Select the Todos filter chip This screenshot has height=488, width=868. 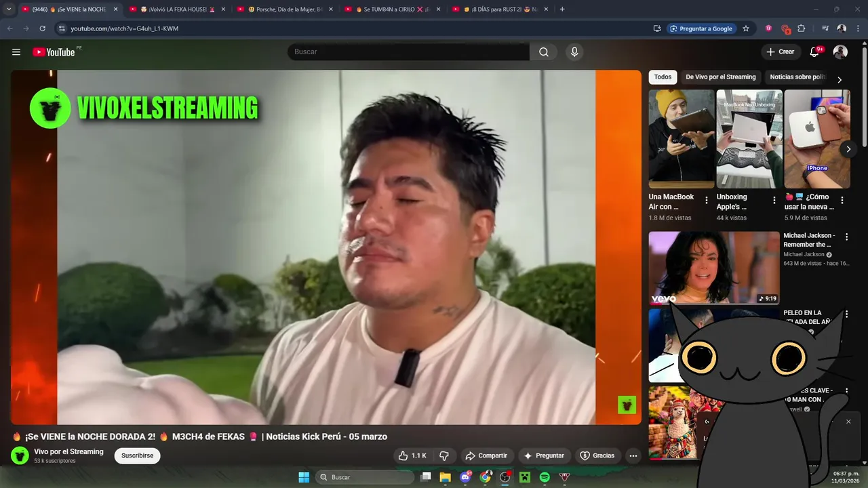tap(663, 77)
